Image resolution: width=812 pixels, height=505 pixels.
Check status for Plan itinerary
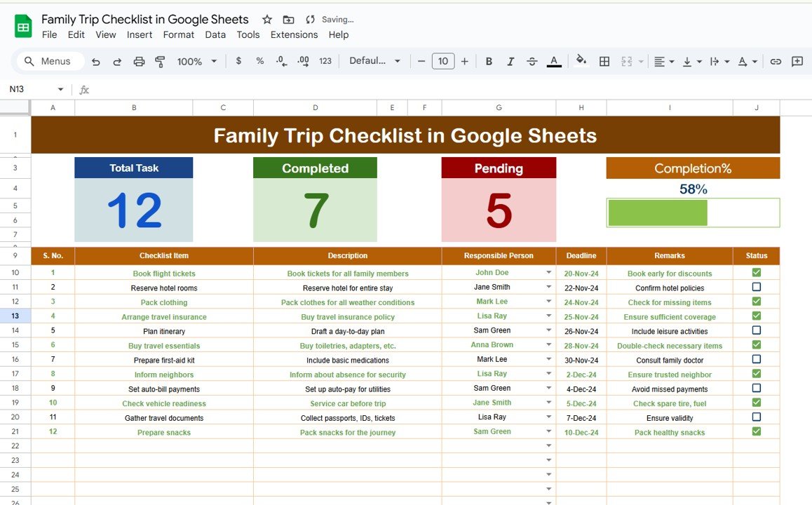pyautogui.click(x=757, y=330)
